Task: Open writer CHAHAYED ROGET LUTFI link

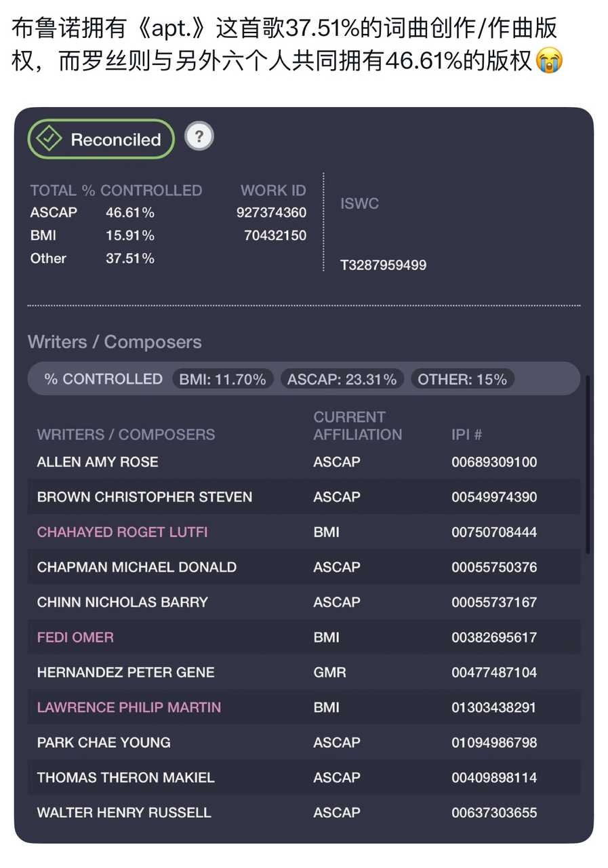Action: 122,532
